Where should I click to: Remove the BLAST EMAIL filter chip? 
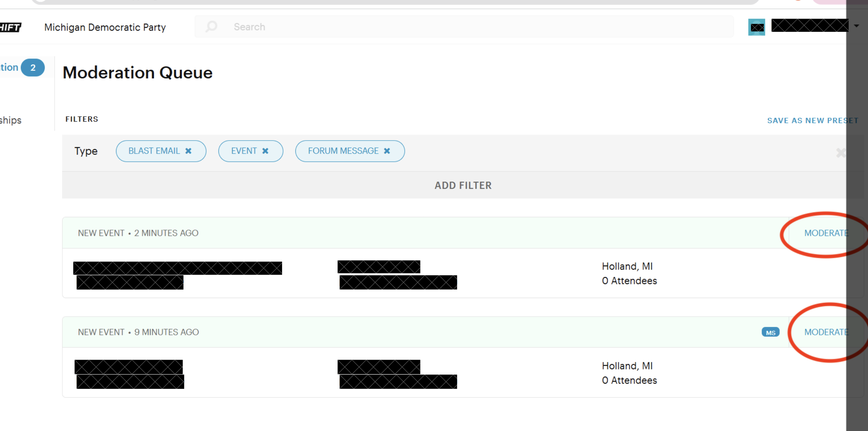tap(188, 151)
